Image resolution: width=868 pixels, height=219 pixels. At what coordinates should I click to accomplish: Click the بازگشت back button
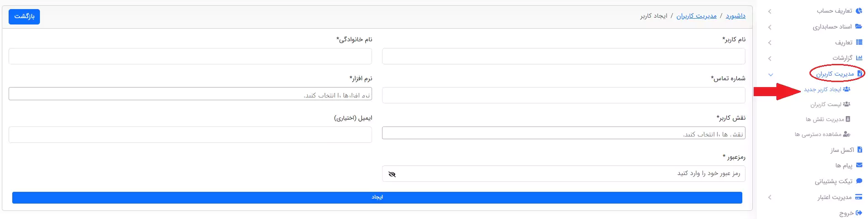(24, 17)
